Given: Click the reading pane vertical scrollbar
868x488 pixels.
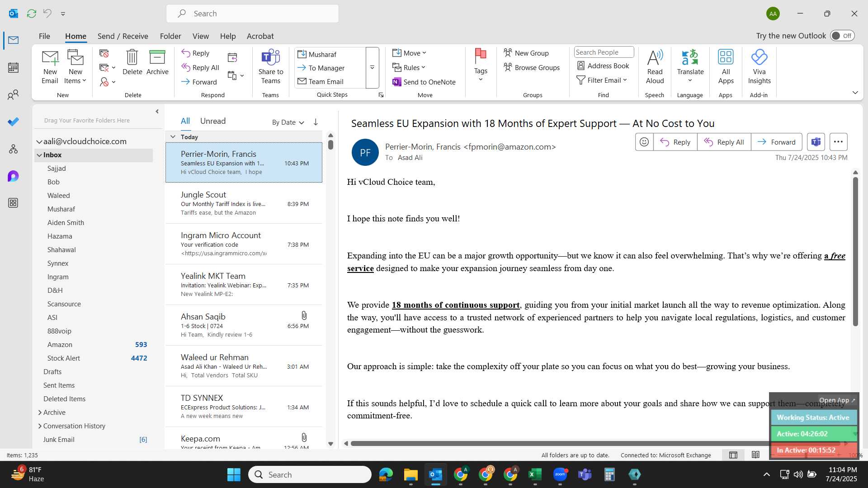Looking at the screenshot, I should [855, 251].
